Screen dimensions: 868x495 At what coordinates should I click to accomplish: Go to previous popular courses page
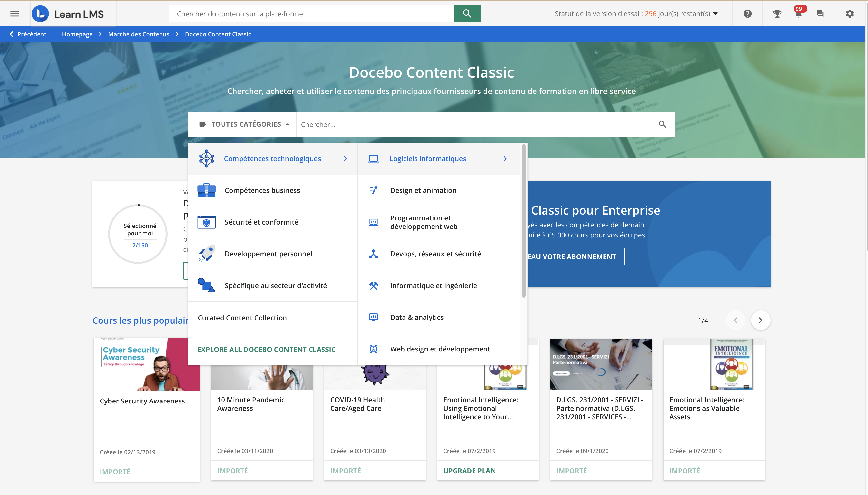(736, 320)
